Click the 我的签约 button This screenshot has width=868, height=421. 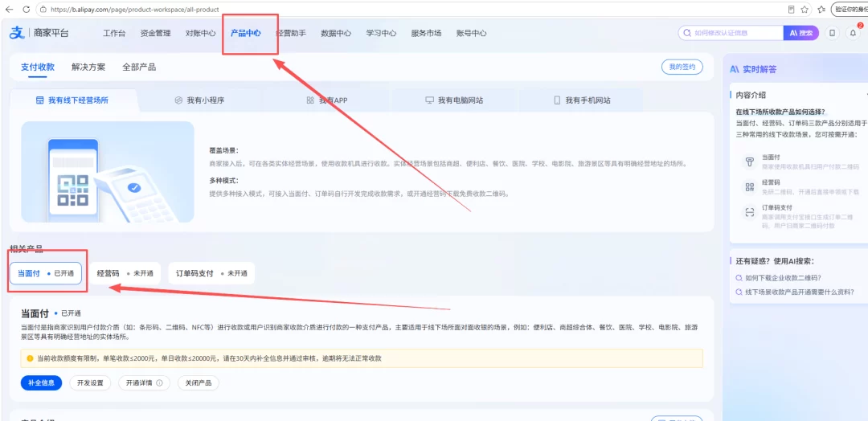(682, 67)
